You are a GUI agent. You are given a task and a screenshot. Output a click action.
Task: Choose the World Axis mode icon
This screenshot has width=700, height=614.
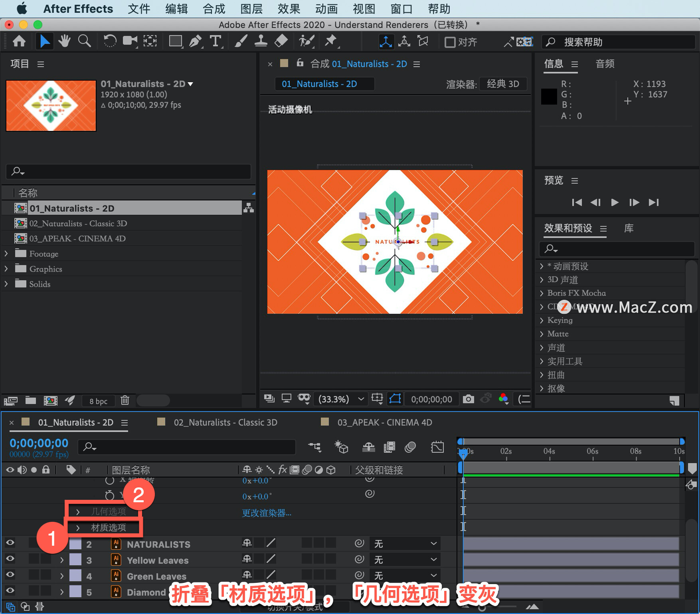click(x=404, y=42)
